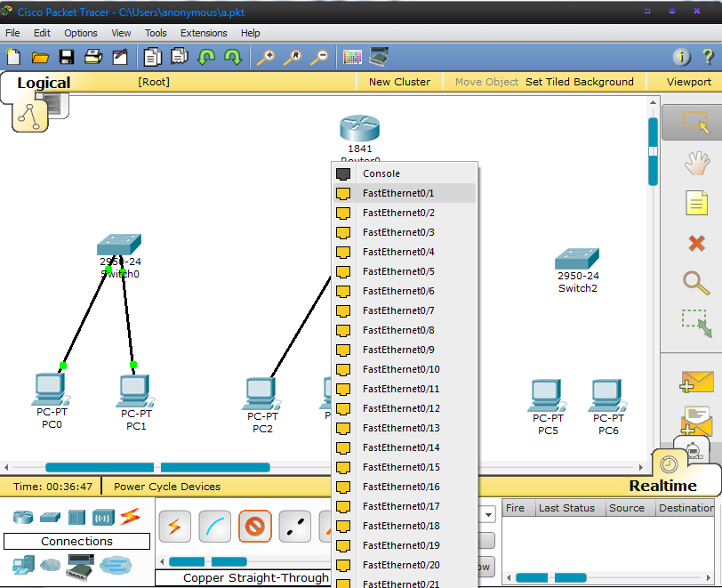This screenshot has height=588, width=722.
Task: Click the PC6 computer device
Action: click(607, 395)
